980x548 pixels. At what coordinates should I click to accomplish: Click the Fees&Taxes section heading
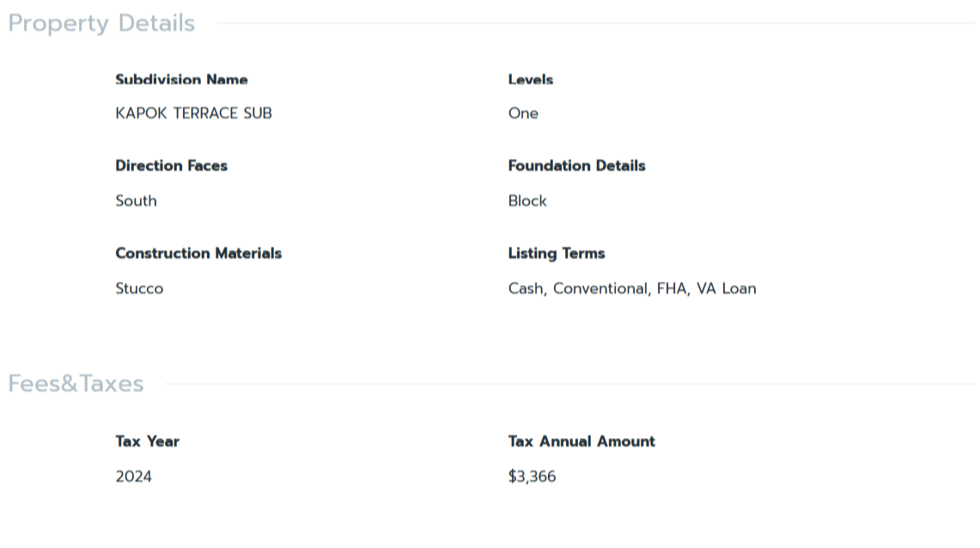click(76, 384)
